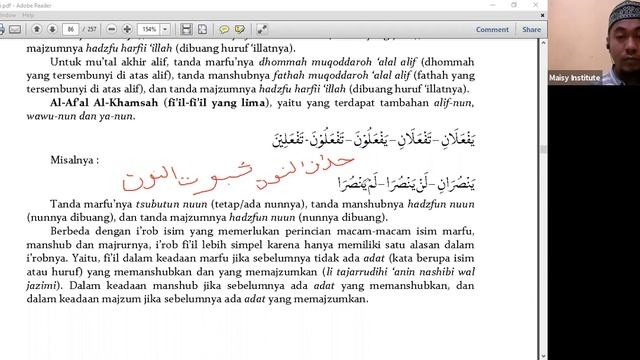
Task: Zoom in with the plus button
Action: coord(127,29)
